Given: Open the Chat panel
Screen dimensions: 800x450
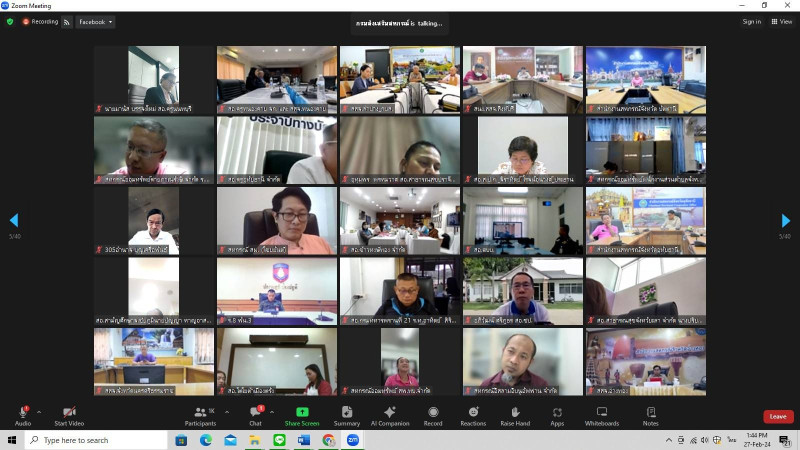Looking at the screenshot, I should click(256, 415).
